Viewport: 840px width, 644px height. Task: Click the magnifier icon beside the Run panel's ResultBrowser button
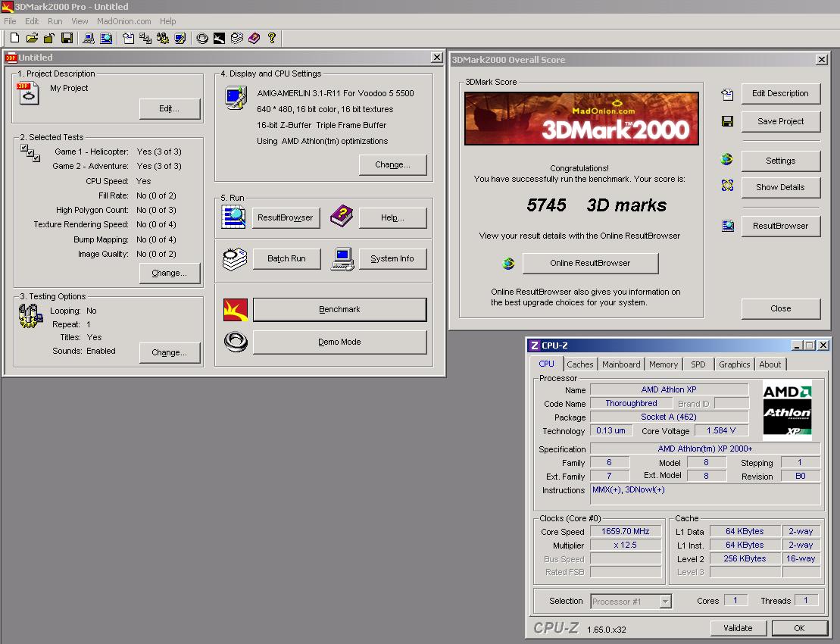pos(233,217)
